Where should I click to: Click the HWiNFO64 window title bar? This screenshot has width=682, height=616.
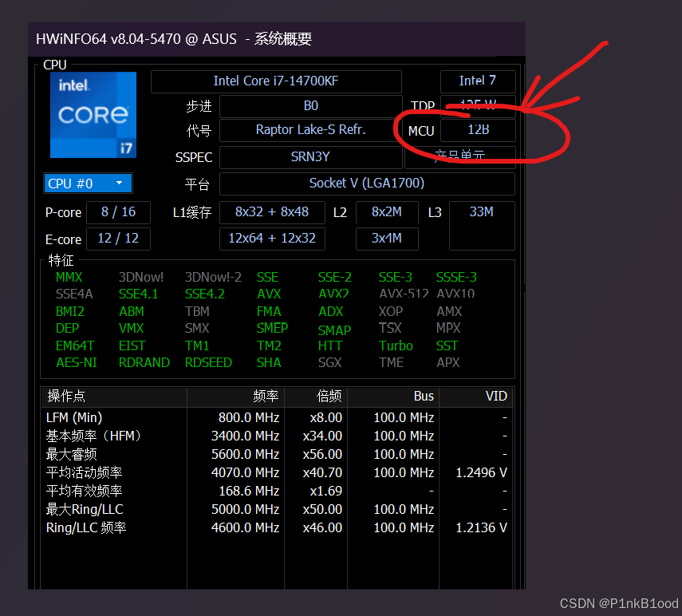277,39
